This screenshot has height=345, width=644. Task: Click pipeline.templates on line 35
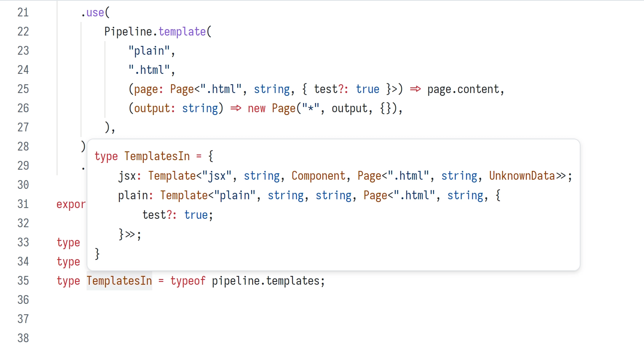coord(265,281)
